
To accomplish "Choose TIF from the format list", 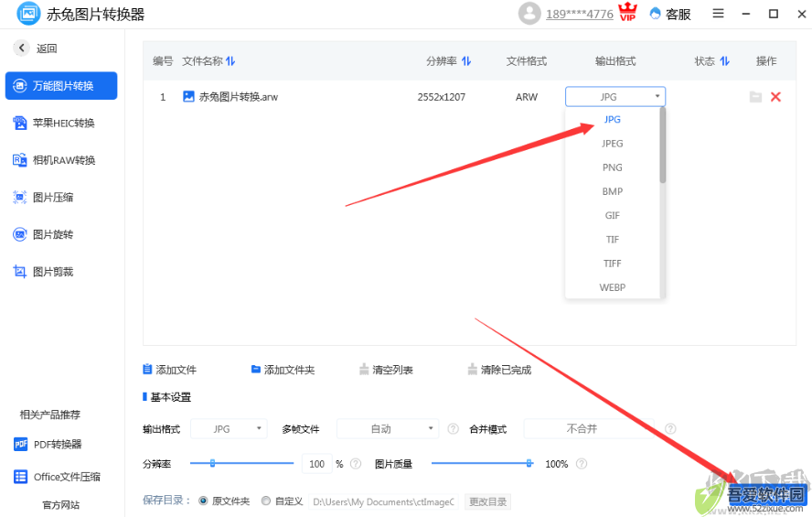I will (x=612, y=240).
